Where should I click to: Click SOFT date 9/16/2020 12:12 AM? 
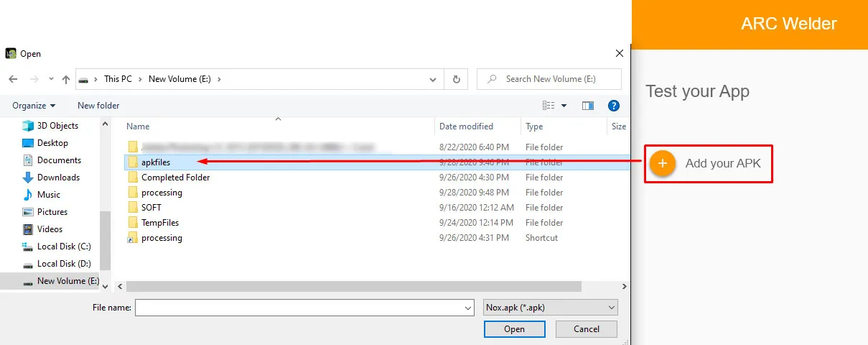pyautogui.click(x=477, y=208)
